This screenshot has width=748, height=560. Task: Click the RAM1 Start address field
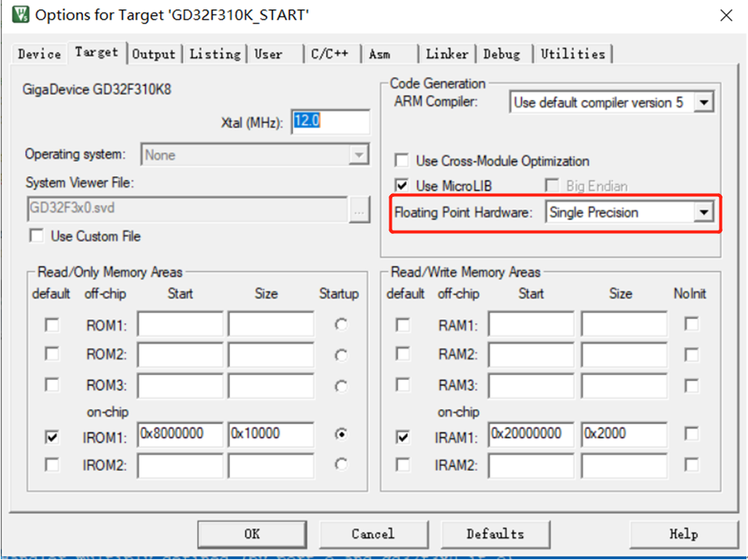pyautogui.click(x=532, y=325)
